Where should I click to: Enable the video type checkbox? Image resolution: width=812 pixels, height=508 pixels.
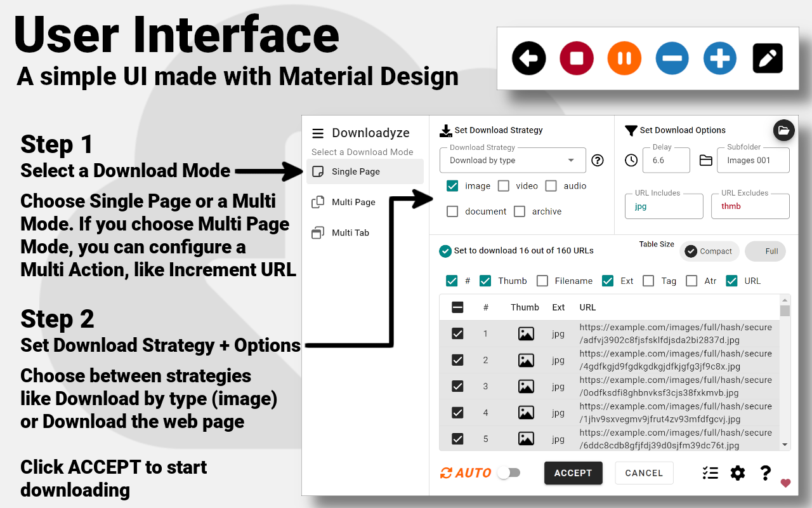click(504, 186)
